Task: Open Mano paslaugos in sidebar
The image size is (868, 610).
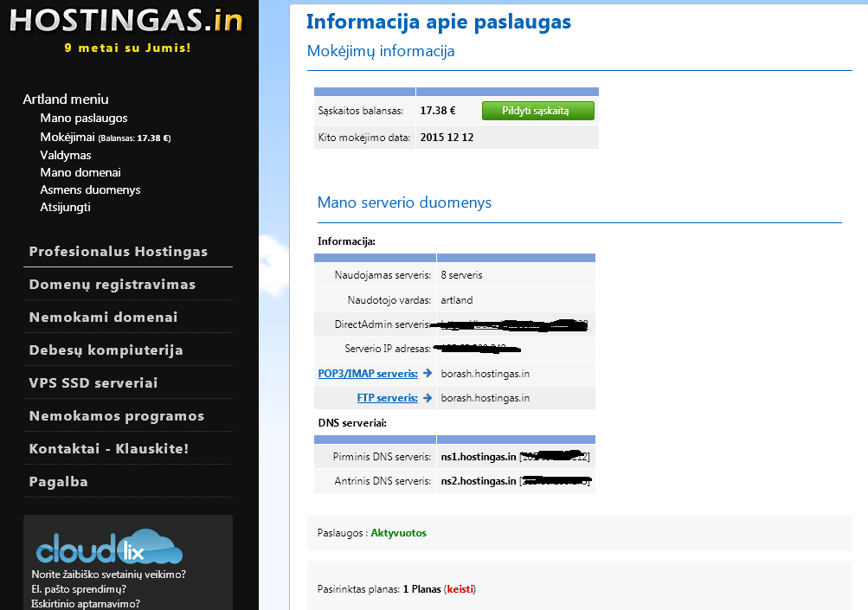Action: pos(84,118)
